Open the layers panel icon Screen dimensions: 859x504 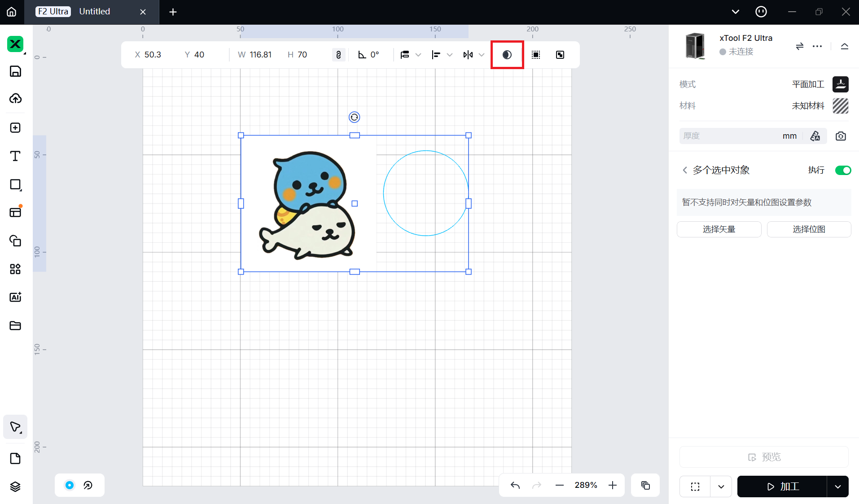click(15, 486)
